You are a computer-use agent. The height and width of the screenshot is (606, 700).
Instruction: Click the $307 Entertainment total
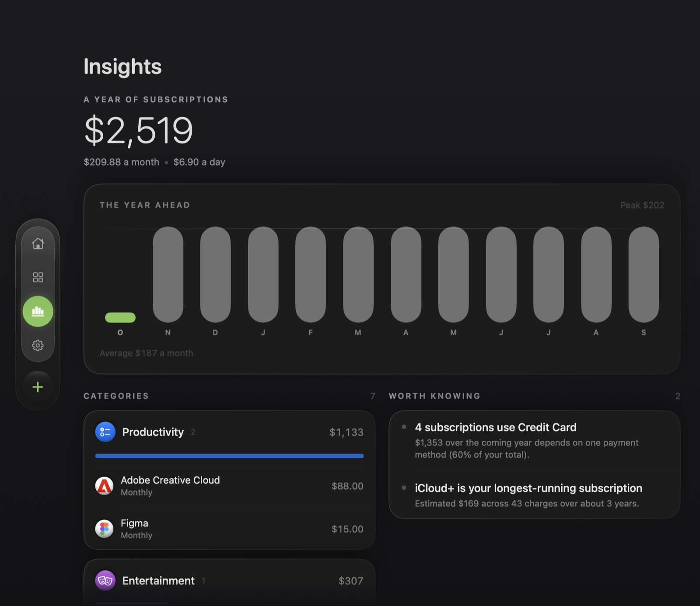(x=351, y=581)
